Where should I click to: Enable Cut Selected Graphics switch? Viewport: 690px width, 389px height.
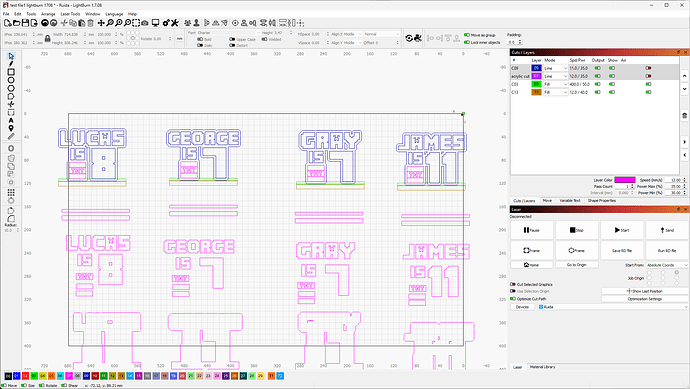point(513,284)
